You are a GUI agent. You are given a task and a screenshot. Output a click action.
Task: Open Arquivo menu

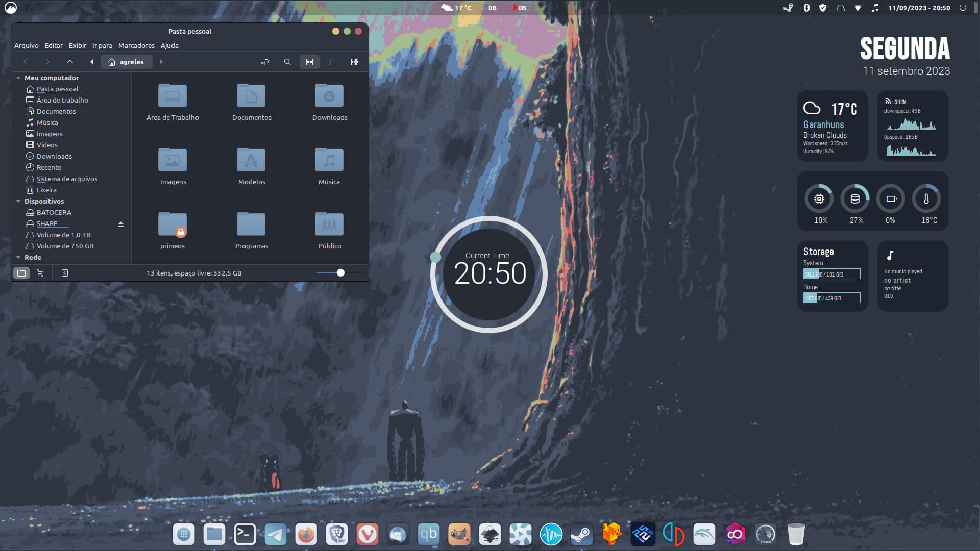click(27, 45)
